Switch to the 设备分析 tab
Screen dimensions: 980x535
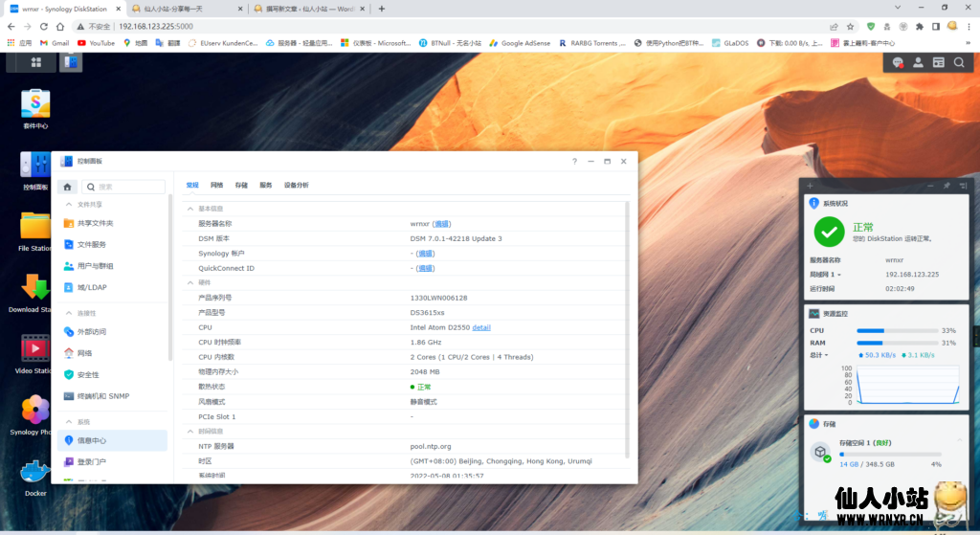(x=297, y=185)
